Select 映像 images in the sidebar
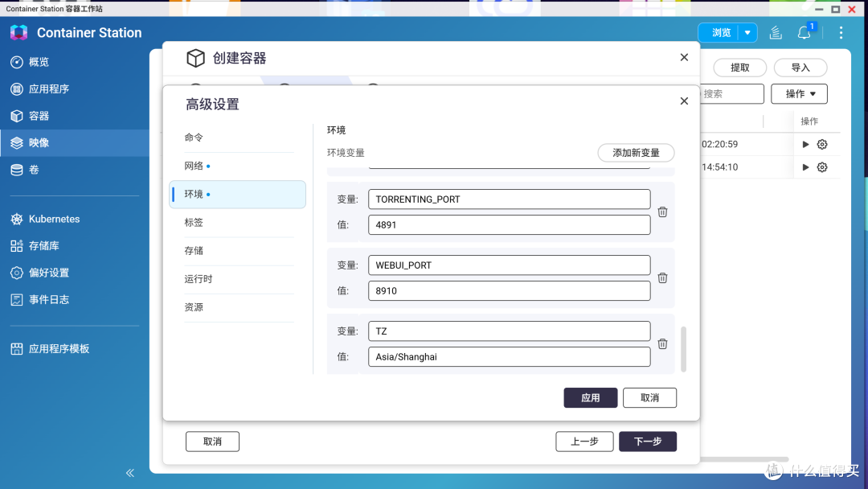Image resolution: width=868 pixels, height=489 pixels. (x=74, y=143)
